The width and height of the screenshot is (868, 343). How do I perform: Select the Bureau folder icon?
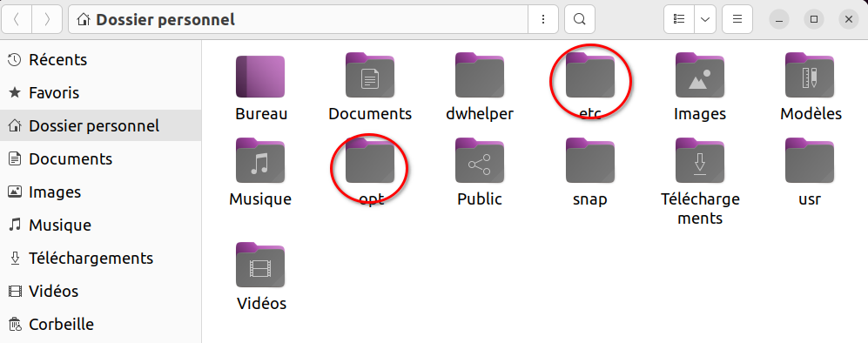tap(260, 77)
